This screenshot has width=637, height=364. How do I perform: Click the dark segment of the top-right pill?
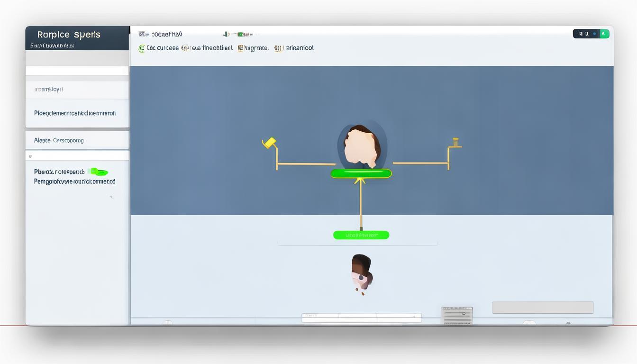point(586,34)
